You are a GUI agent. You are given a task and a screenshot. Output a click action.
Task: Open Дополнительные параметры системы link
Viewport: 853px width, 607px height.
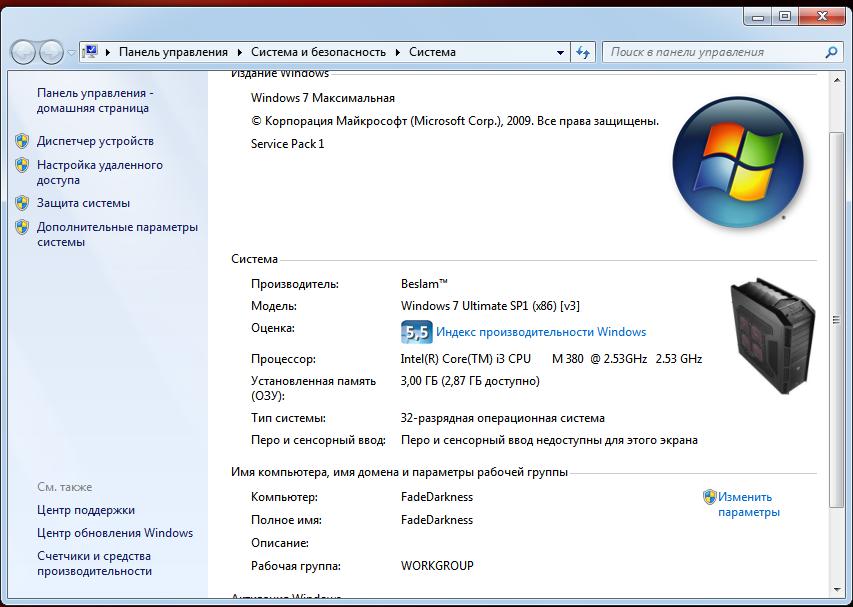coord(118,234)
